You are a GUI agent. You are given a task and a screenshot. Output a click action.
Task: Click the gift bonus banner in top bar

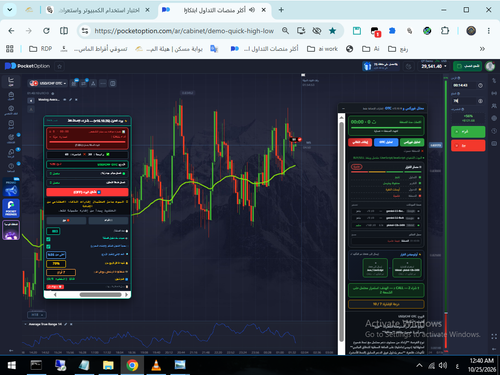pos(381,66)
